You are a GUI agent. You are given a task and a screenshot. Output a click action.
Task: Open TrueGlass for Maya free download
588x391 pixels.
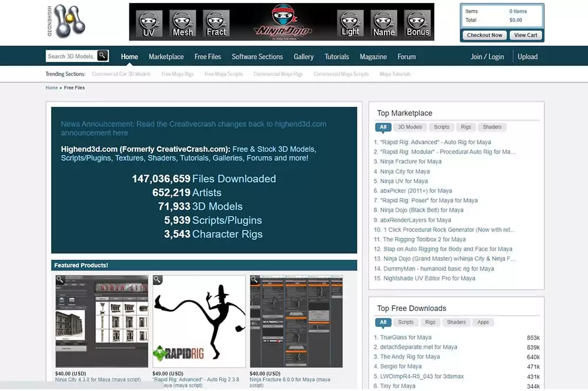(x=405, y=337)
